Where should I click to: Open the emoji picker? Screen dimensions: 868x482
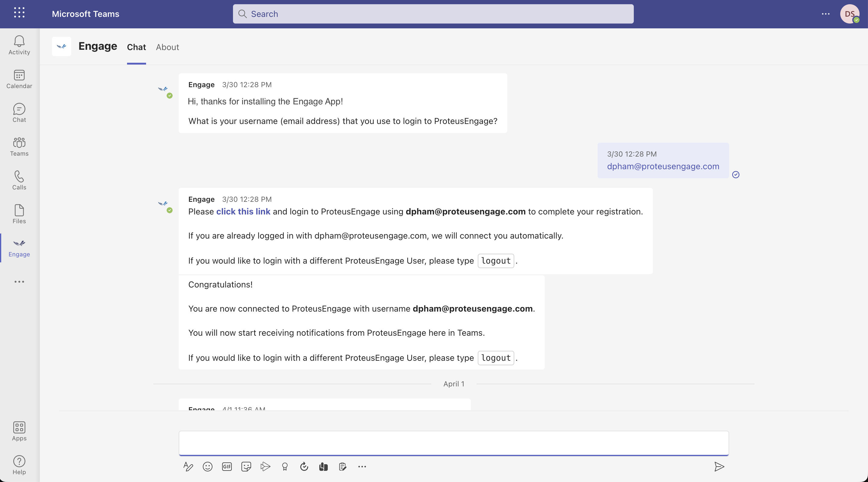[x=208, y=467]
